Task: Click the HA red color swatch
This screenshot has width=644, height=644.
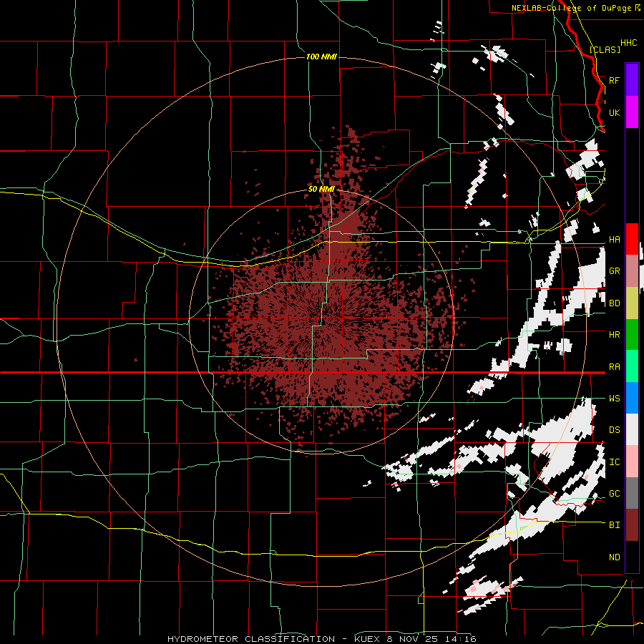Action: [x=632, y=239]
